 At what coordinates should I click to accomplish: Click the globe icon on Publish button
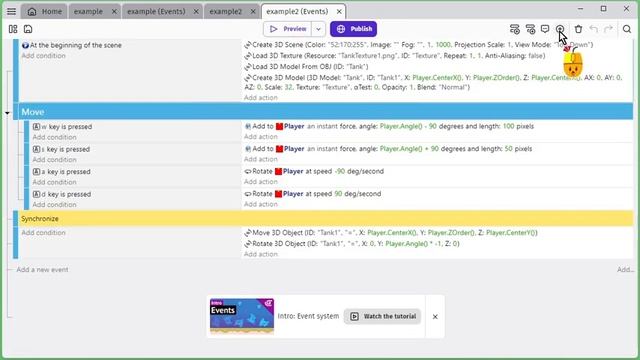click(341, 29)
